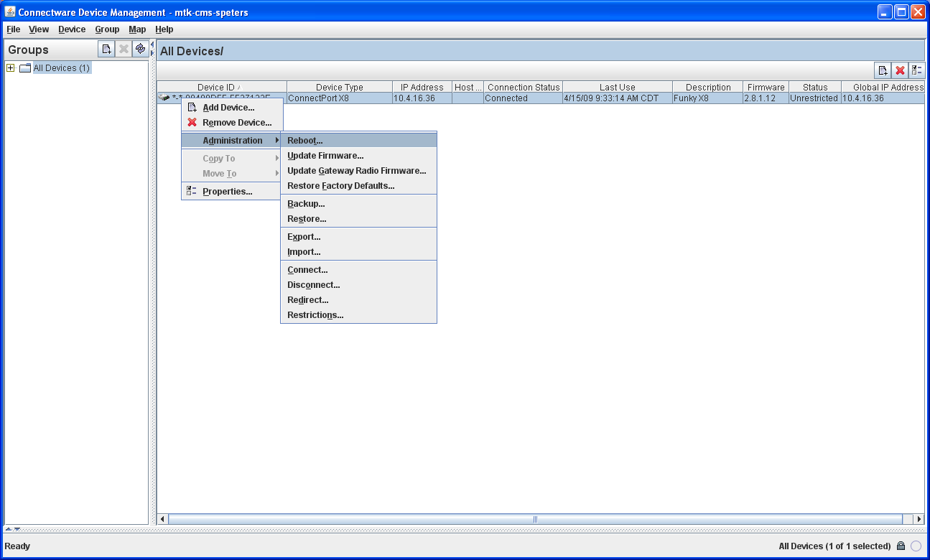The height and width of the screenshot is (560, 930).
Task: Select Reboot from the Administration submenu
Action: point(305,141)
